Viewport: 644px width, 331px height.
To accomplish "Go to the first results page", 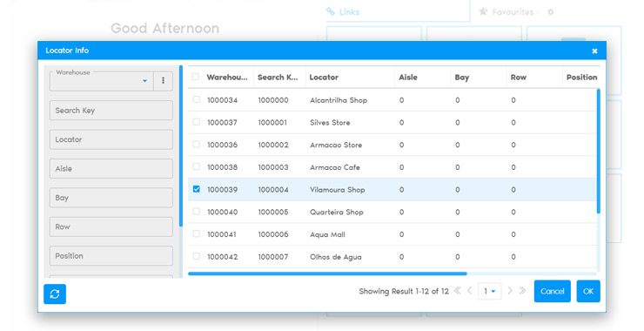I will click(x=457, y=291).
